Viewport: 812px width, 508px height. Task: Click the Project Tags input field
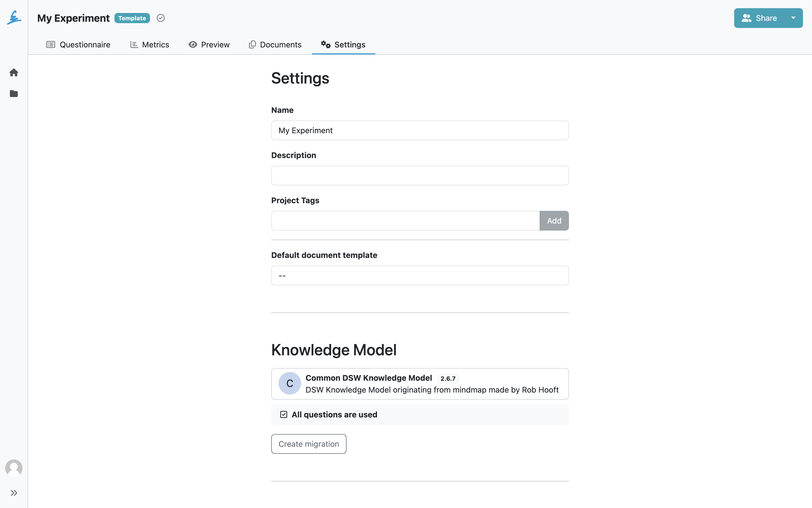point(405,221)
